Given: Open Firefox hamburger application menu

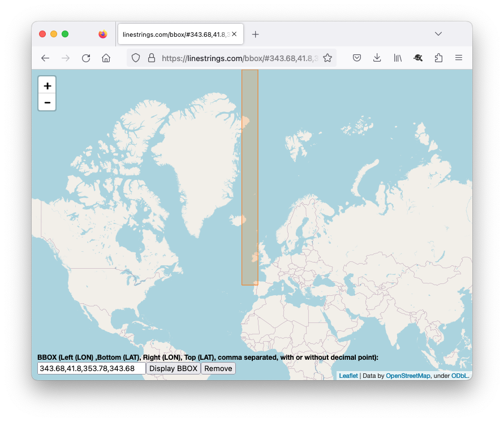Looking at the screenshot, I should [459, 58].
